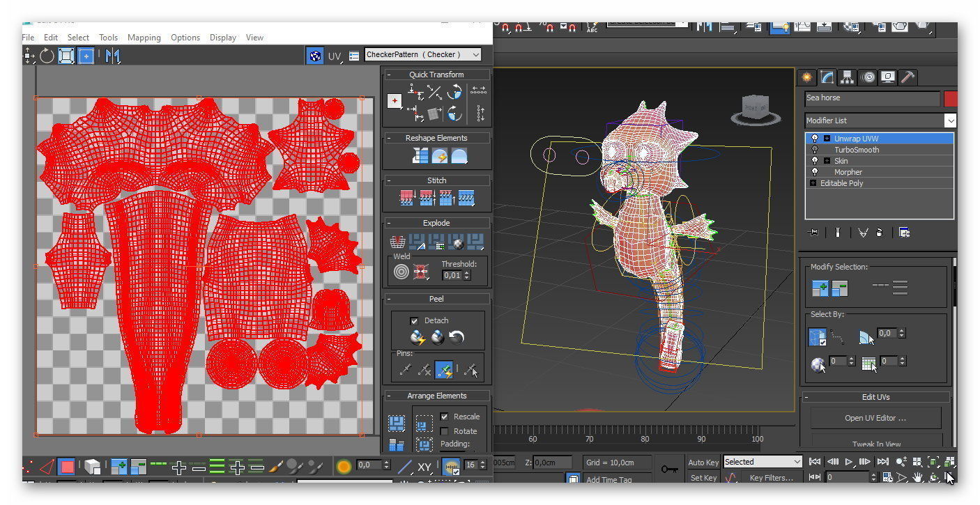
Task: Click the Weld Selected icon with the red X
Action: [x=420, y=272]
